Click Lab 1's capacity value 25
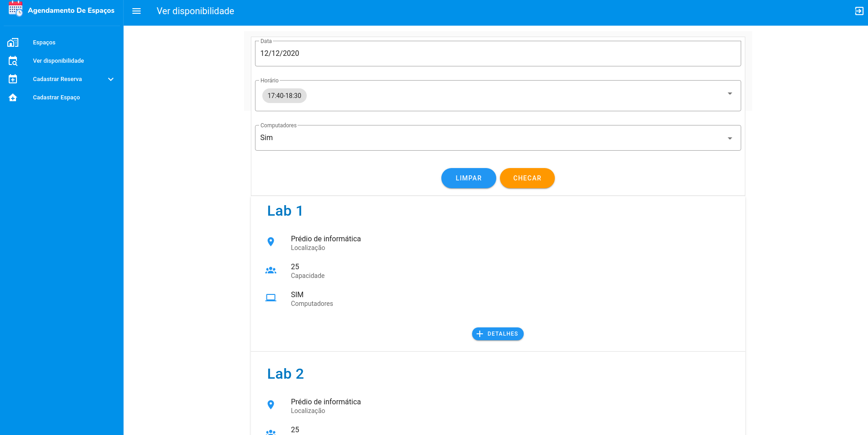Viewport: 868px width, 435px height. click(295, 266)
